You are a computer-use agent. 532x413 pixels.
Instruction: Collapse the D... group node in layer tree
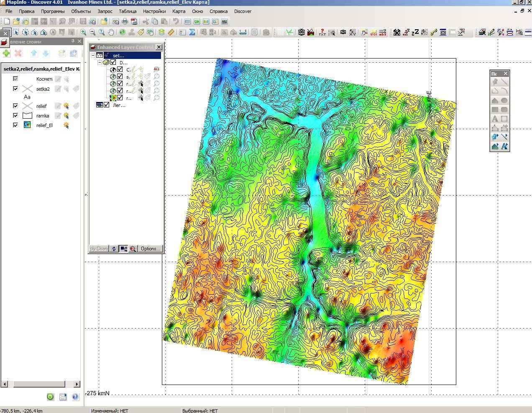click(x=100, y=62)
